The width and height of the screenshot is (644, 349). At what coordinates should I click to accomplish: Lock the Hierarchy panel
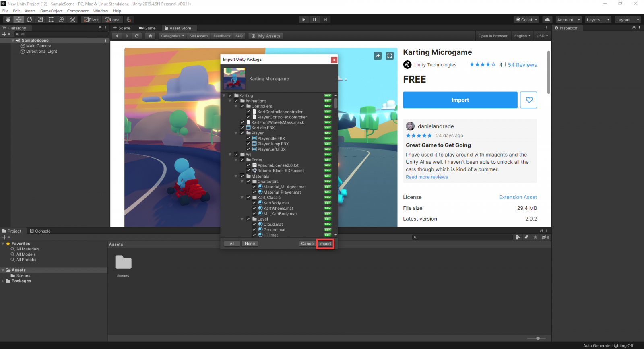tap(100, 28)
